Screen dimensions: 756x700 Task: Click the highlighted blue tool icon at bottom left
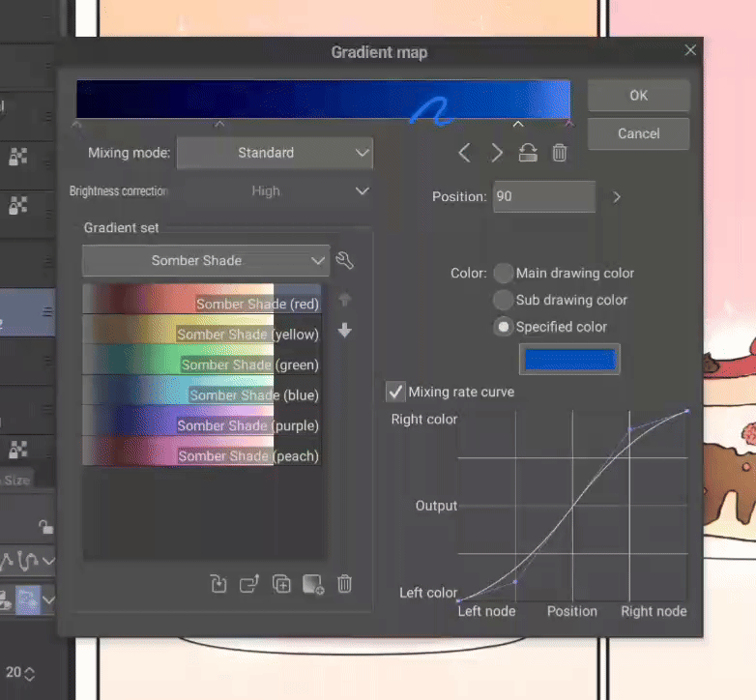[x=27, y=599]
